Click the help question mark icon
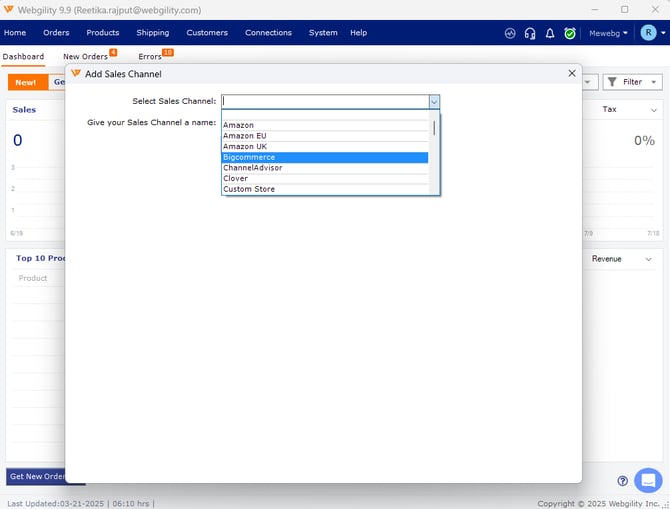This screenshot has width=670, height=509. click(x=622, y=481)
